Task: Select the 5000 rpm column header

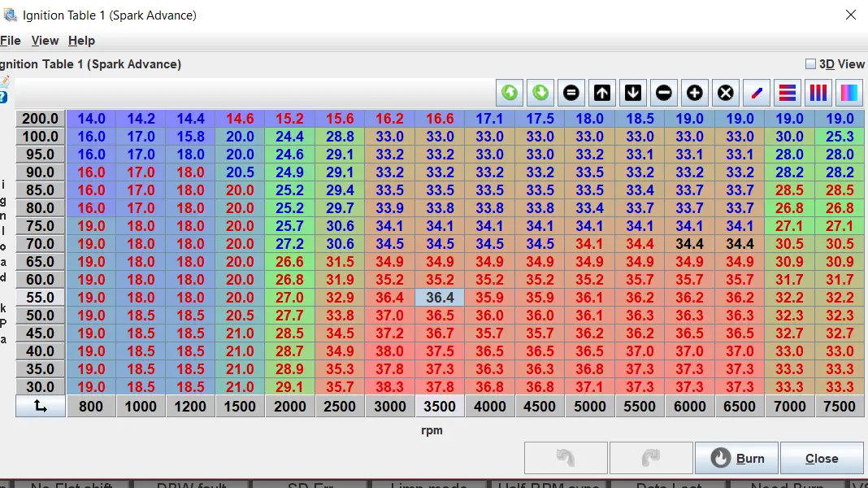Action: pyautogui.click(x=589, y=406)
